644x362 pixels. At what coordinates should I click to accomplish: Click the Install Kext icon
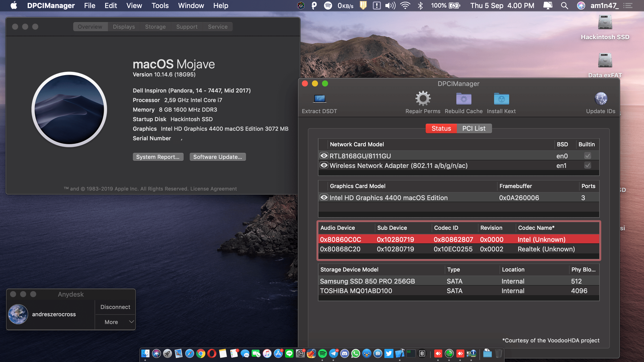(501, 99)
